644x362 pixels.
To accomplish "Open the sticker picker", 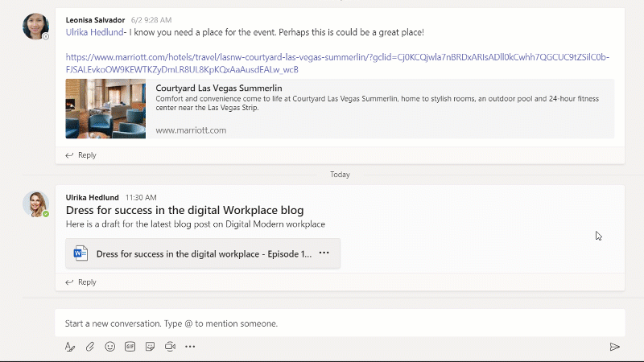I will 150,347.
